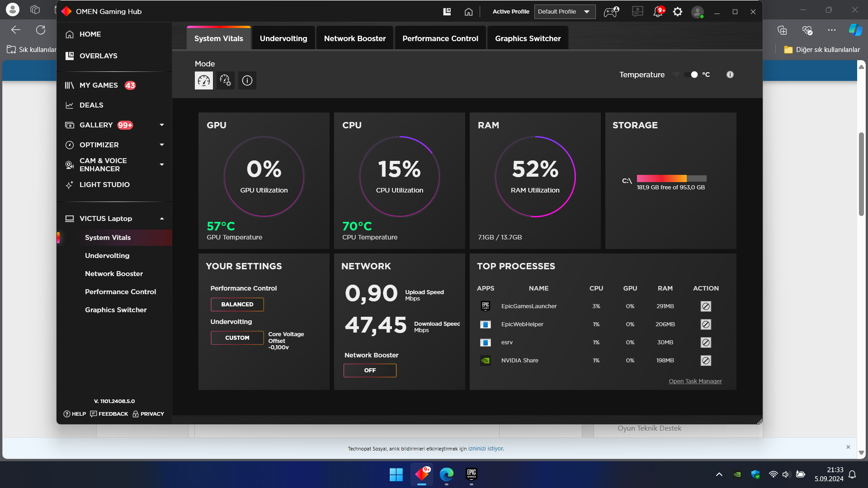Screen dimensions: 868x488
Task: Click the controller icon in title bar
Action: click(x=611, y=12)
